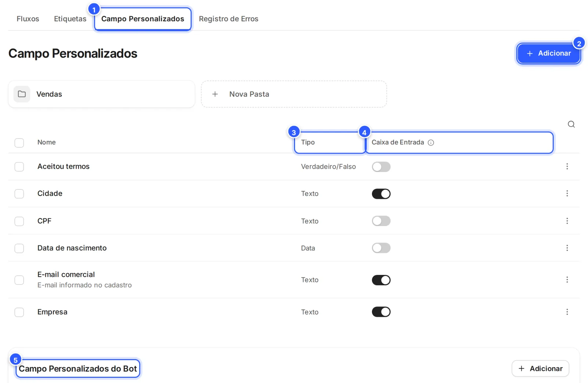Click the Data type cell
The height and width of the screenshot is (383, 588).
308,248
